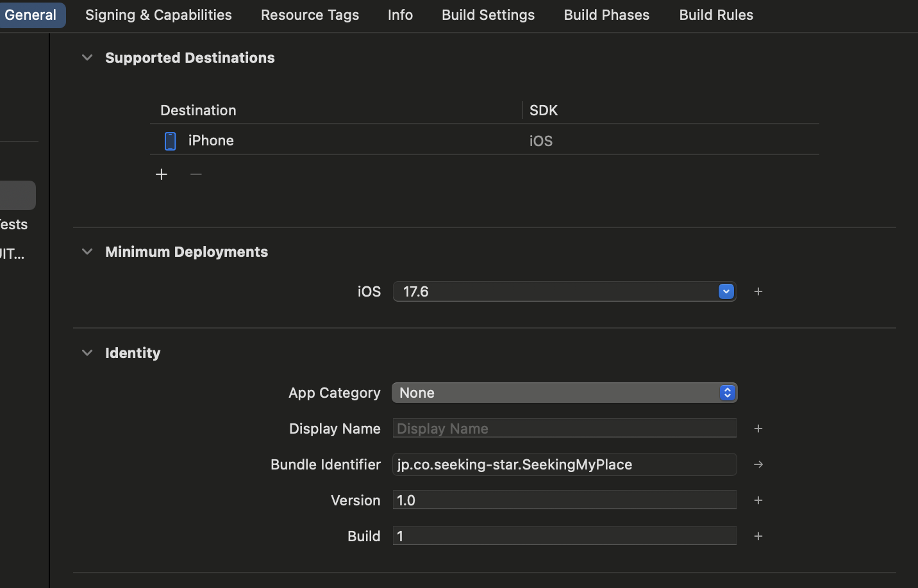918x588 pixels.
Task: Click the Destination column header
Action: click(x=198, y=110)
